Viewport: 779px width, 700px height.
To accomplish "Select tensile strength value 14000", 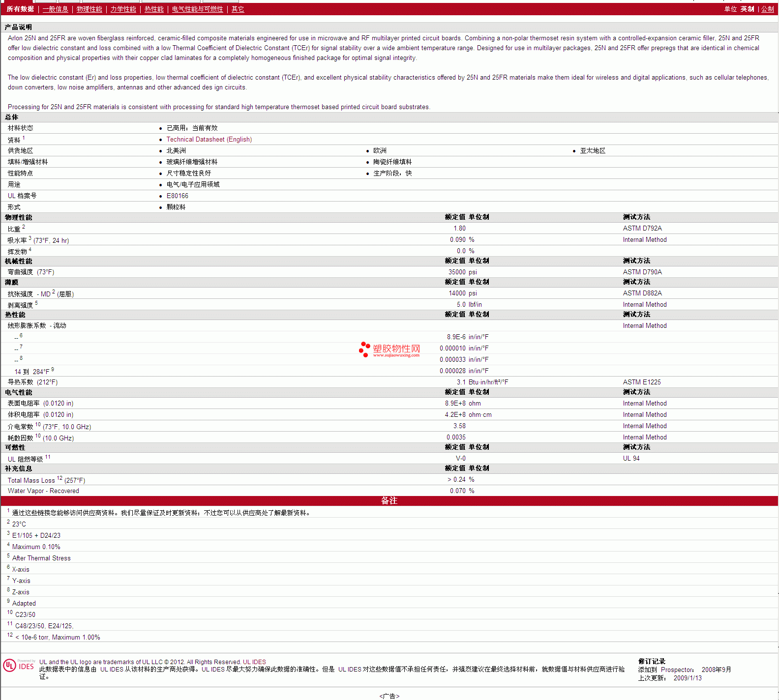I will click(x=457, y=293).
